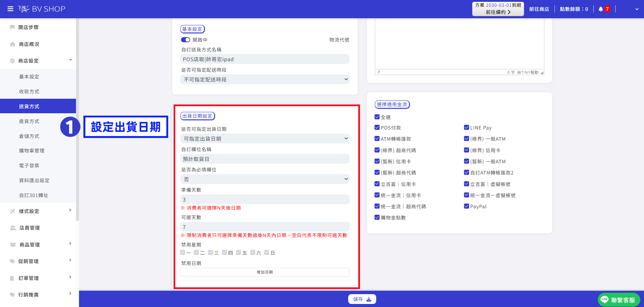Open 基本設定 in the sidebar
644x307 pixels.
[x=29, y=77]
